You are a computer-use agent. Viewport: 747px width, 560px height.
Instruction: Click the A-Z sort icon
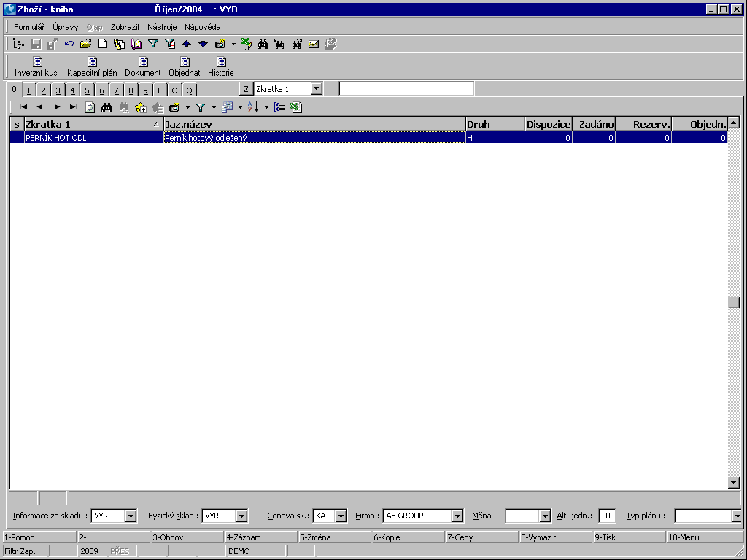[x=253, y=107]
